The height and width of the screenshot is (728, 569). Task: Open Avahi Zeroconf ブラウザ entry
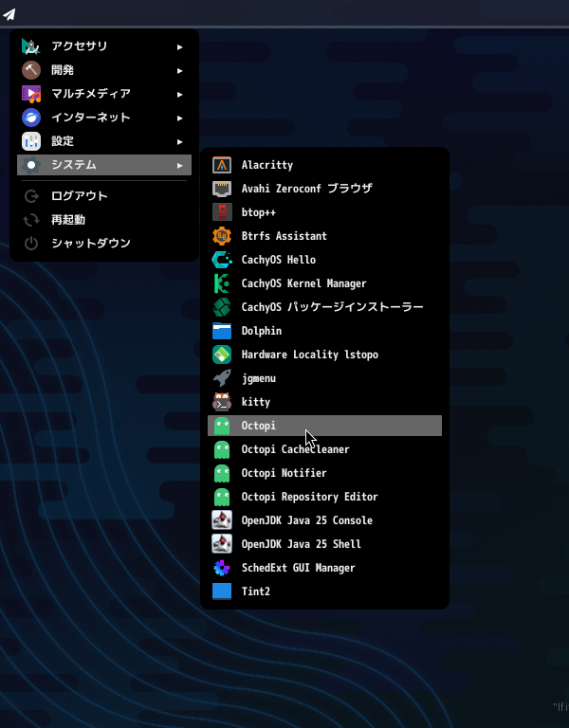coord(324,189)
